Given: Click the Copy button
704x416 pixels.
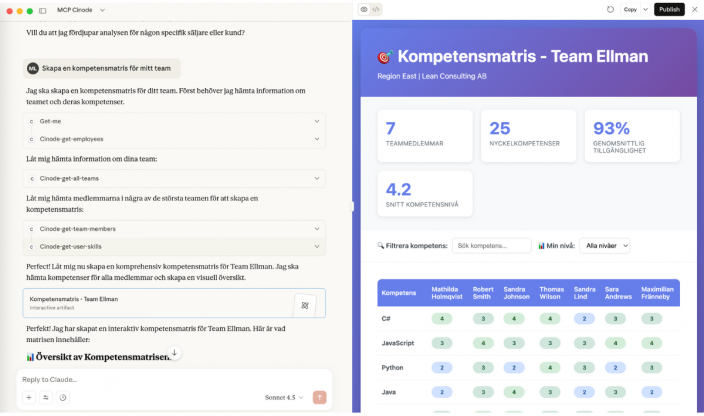Looking at the screenshot, I should pos(630,9).
